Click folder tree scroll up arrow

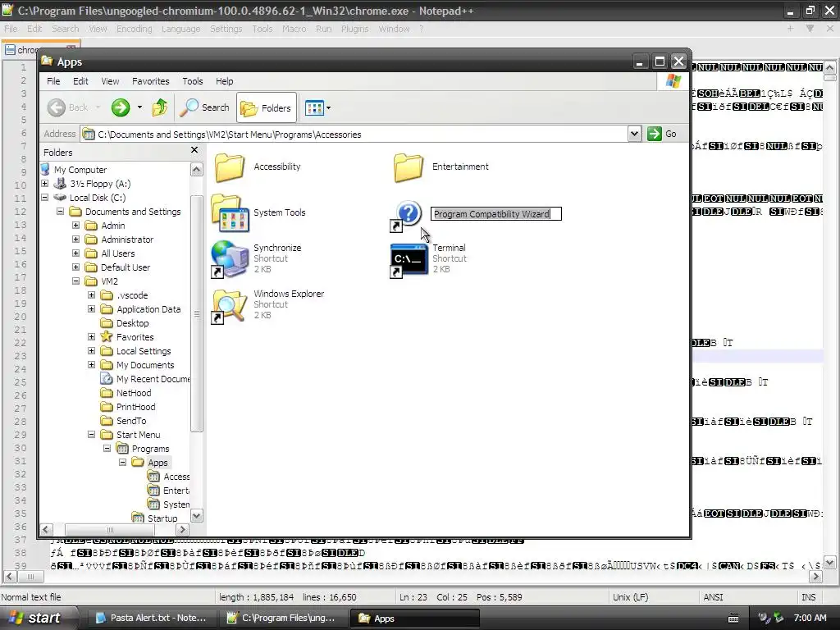point(197,170)
